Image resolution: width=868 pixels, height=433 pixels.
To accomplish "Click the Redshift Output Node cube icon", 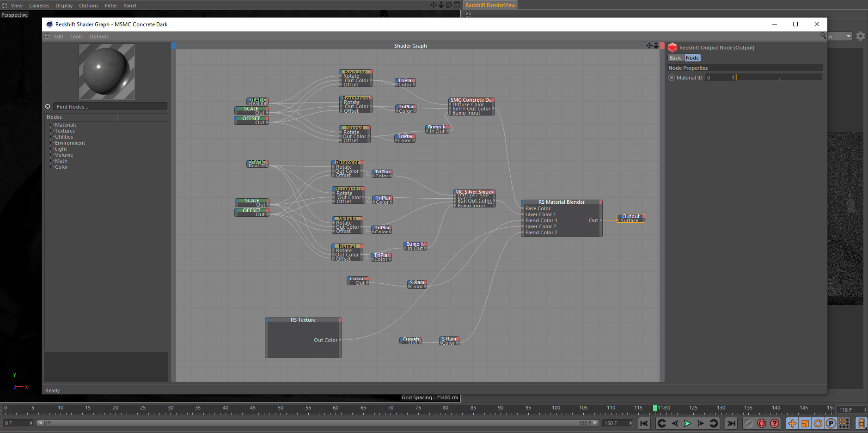I will tap(672, 48).
